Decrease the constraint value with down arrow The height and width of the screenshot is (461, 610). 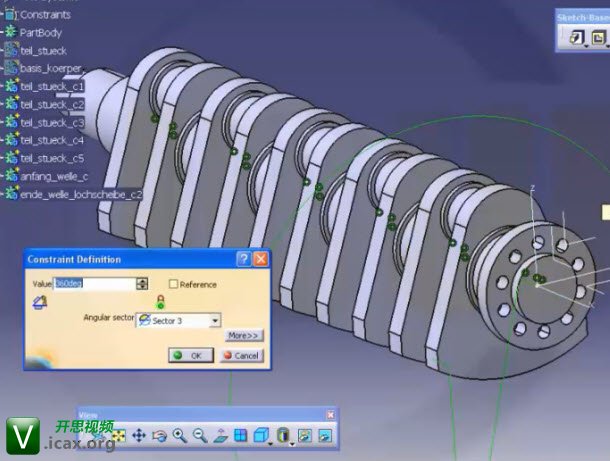(142, 287)
